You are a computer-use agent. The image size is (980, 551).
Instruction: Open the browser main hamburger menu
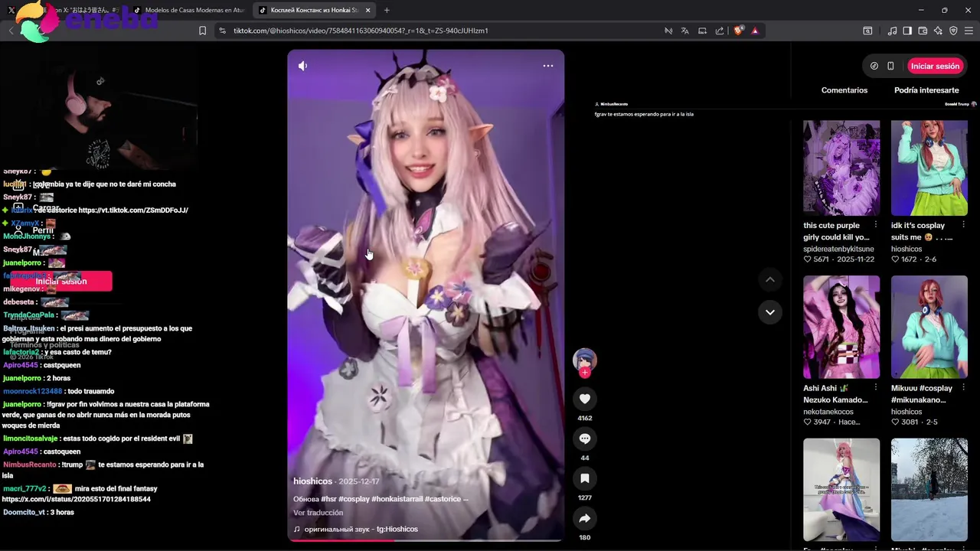pos(969,31)
